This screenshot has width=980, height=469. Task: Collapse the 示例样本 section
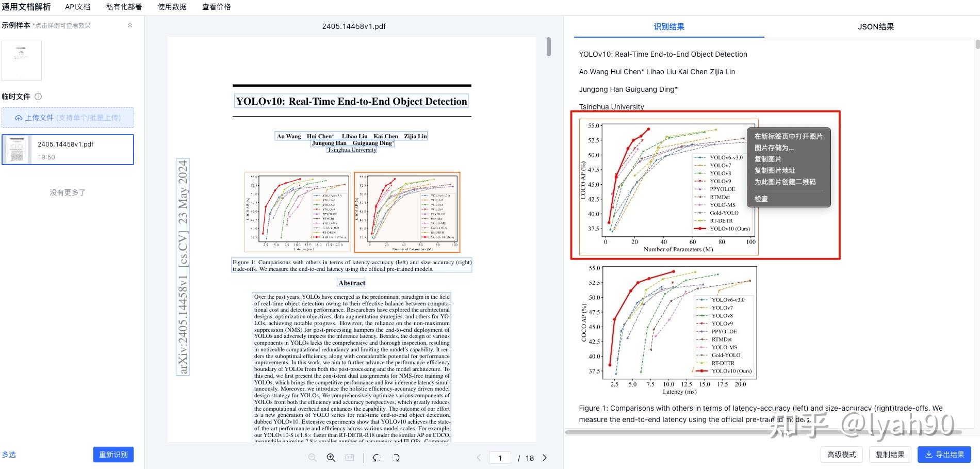point(130,25)
